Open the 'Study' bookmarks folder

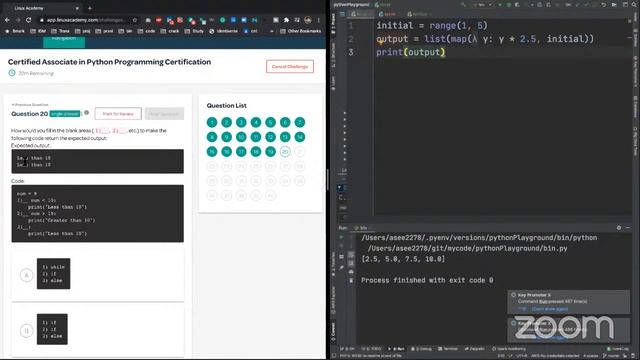tap(194, 31)
